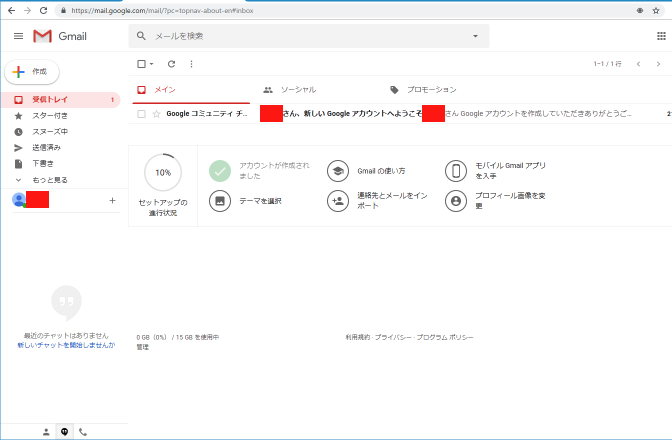Click the mobile phone app icon
The width and height of the screenshot is (672, 448).
(x=456, y=171)
